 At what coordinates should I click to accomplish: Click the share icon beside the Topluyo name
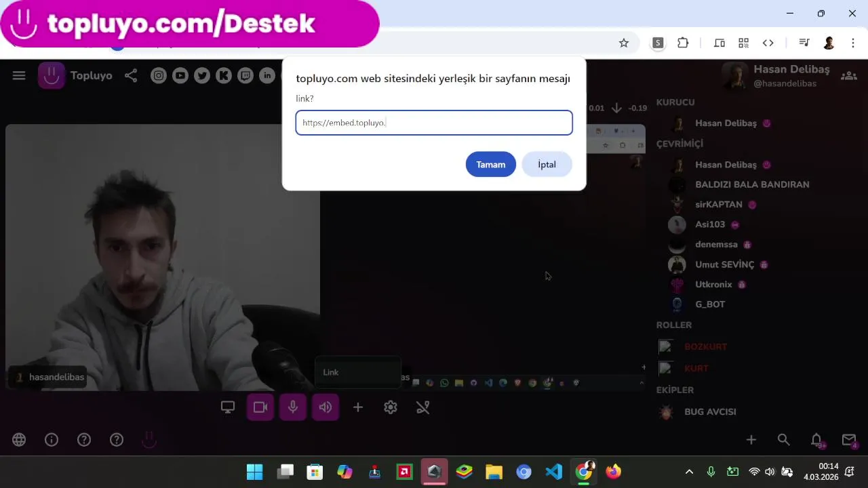(131, 76)
